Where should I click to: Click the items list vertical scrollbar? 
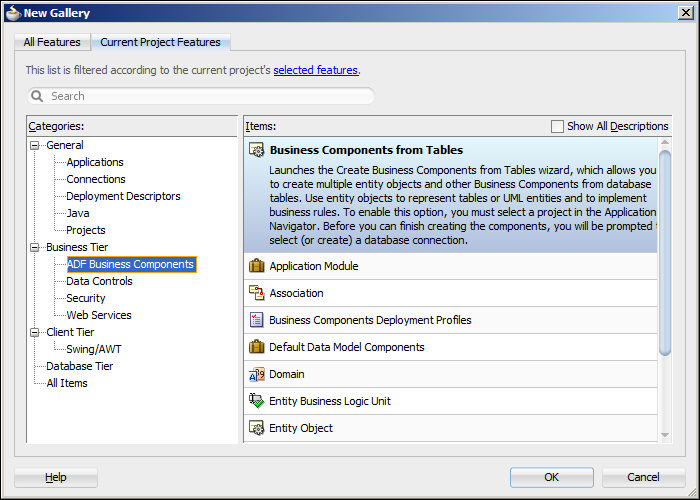665,250
